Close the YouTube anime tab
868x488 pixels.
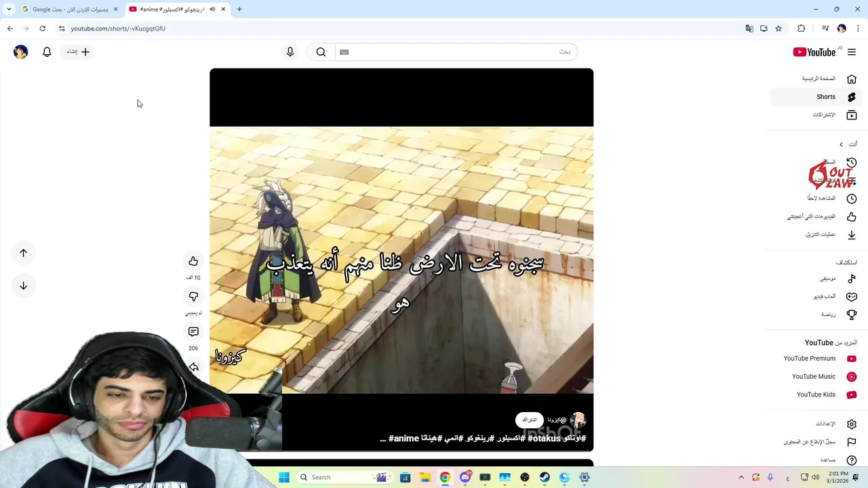point(223,9)
